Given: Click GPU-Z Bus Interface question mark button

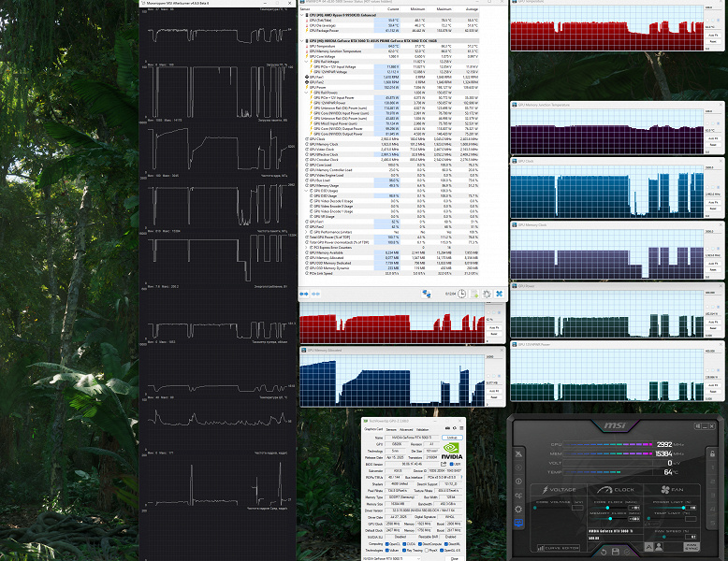Looking at the screenshot, I should (x=461, y=477).
